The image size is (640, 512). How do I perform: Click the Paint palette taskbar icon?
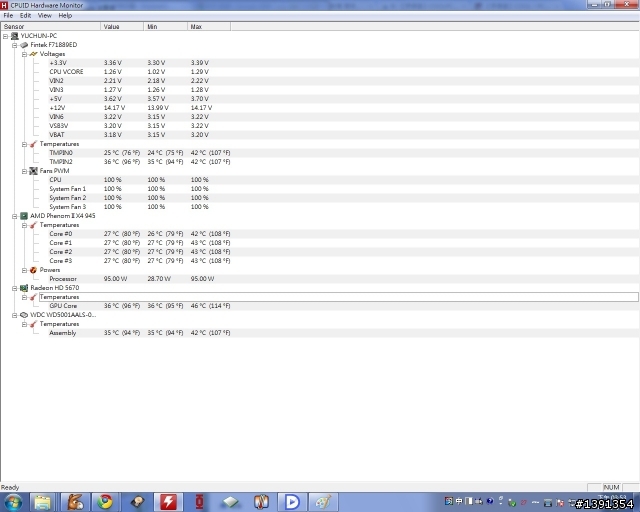323,502
